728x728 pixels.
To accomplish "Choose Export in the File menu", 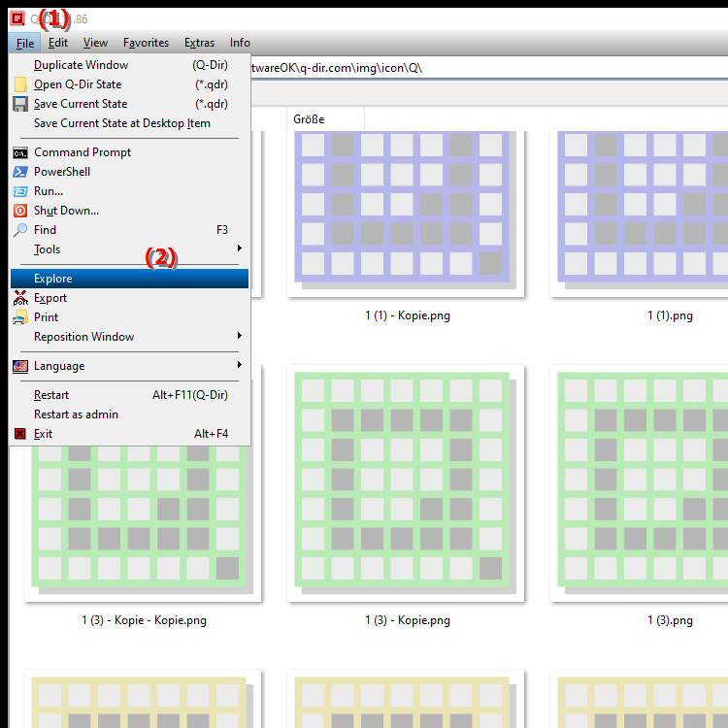I will coord(129,298).
